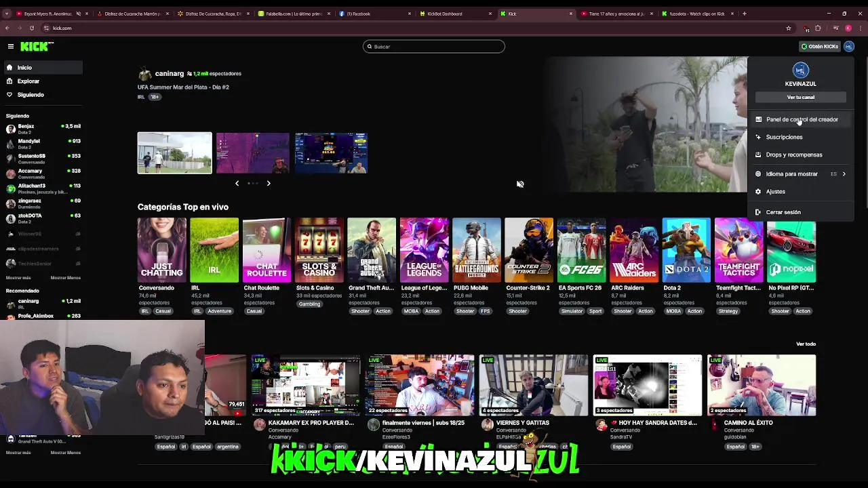The width and height of the screenshot is (868, 488).
Task: Bookmark page with the star icon
Action: tap(788, 28)
